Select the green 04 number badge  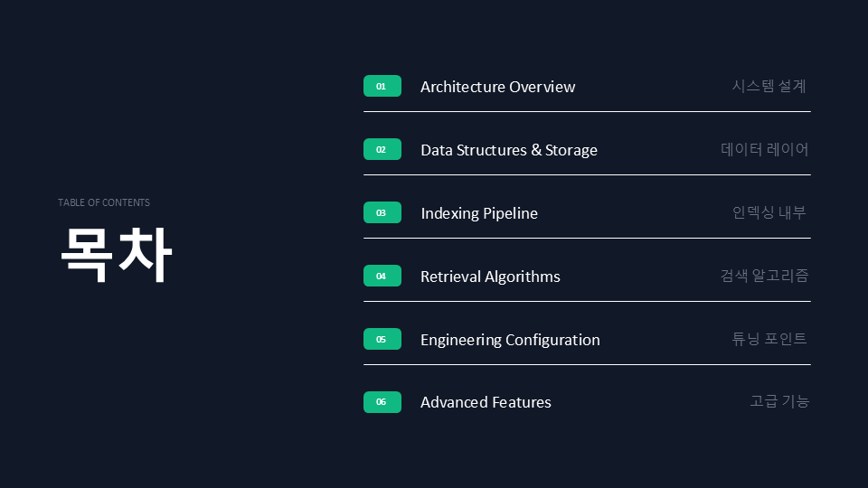tap(382, 277)
